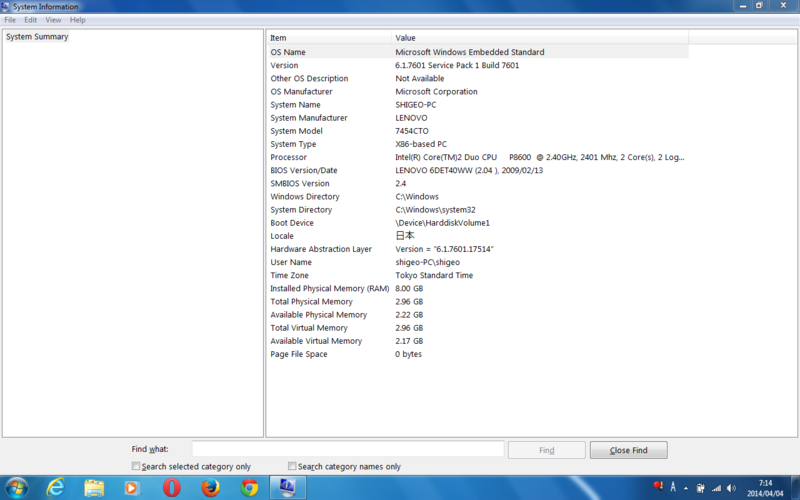
Task: Select the System Model row
Action: click(x=478, y=131)
